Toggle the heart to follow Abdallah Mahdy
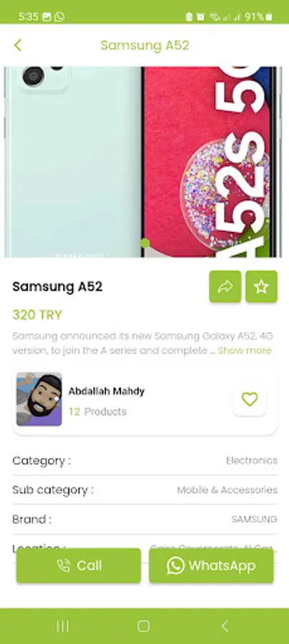The width and height of the screenshot is (289, 644). pos(250,399)
